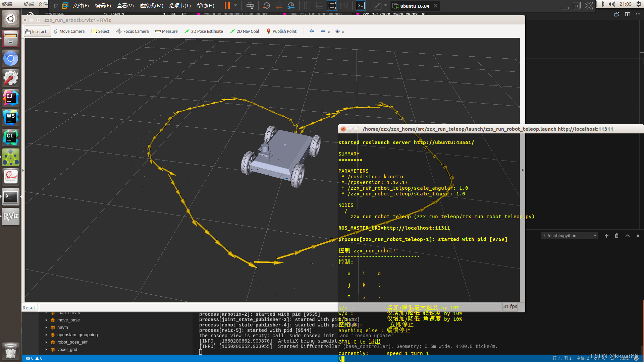Expand the robot_pose_ekf folder
Viewport: 644px width, 362px height.
coord(46,342)
